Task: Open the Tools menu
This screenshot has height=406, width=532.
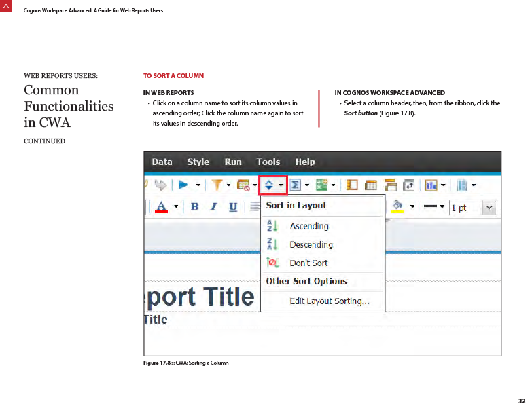Action: (268, 162)
